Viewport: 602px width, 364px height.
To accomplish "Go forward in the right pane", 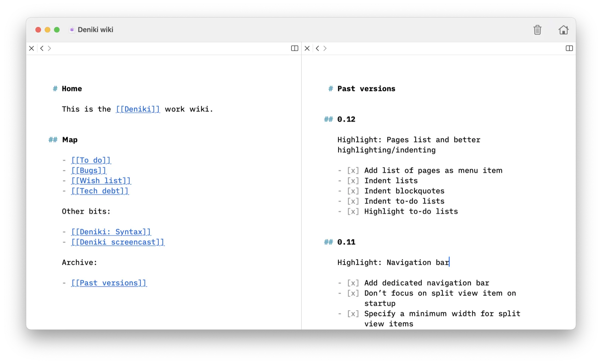I will pos(325,48).
